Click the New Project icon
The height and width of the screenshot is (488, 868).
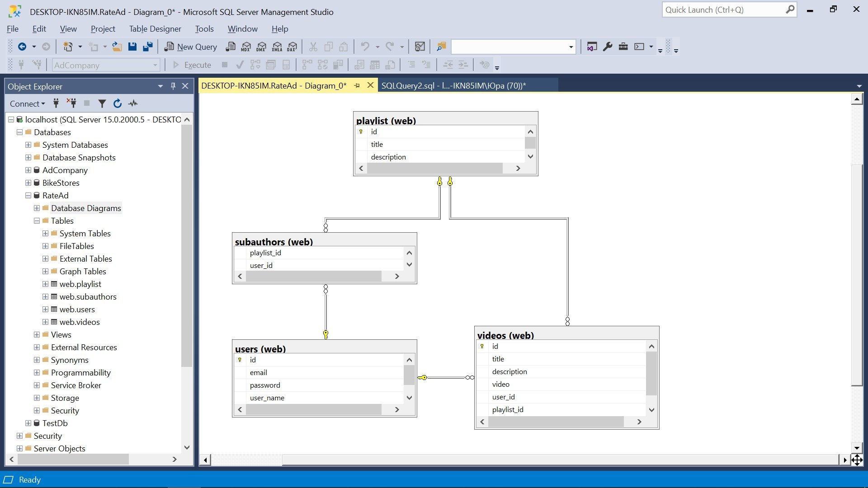[x=68, y=47]
